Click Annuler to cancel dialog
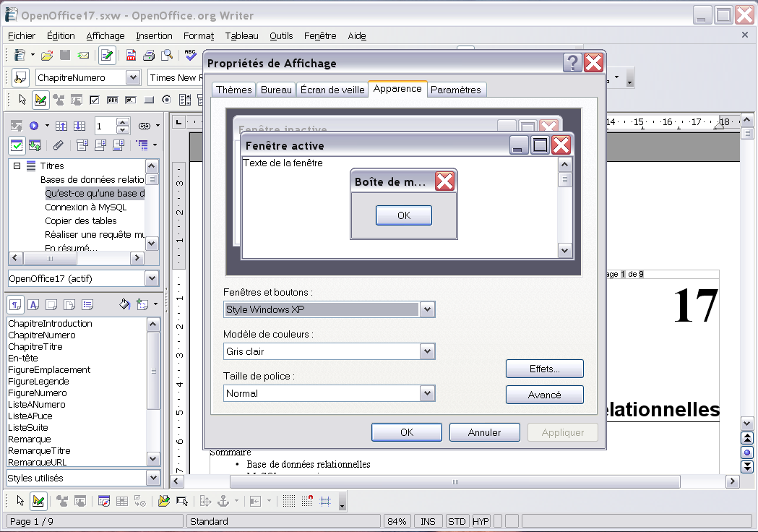758x532 pixels. click(x=484, y=432)
